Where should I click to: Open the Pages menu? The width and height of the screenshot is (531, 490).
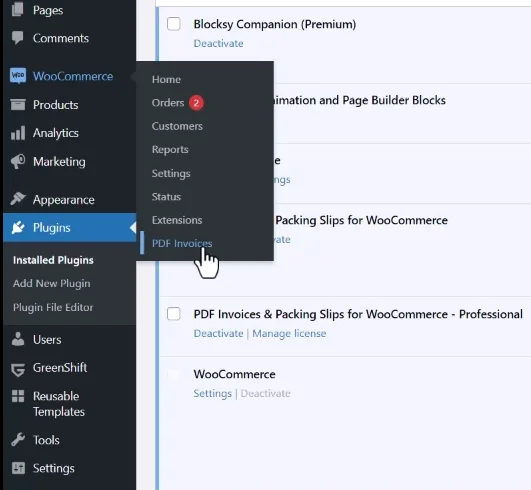pyautogui.click(x=48, y=10)
